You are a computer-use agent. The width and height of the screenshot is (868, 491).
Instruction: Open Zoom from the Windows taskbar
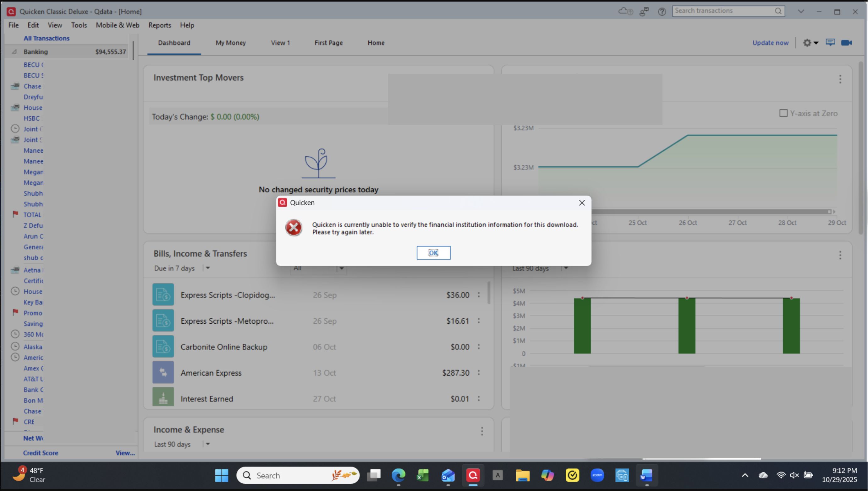click(597, 476)
